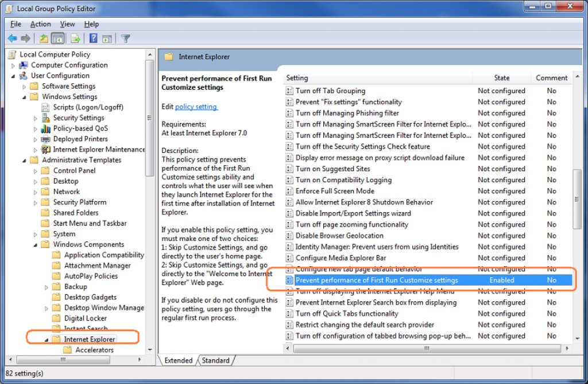This screenshot has width=588, height=384.
Task: Click the Up one level folder icon
Action: tap(44, 39)
